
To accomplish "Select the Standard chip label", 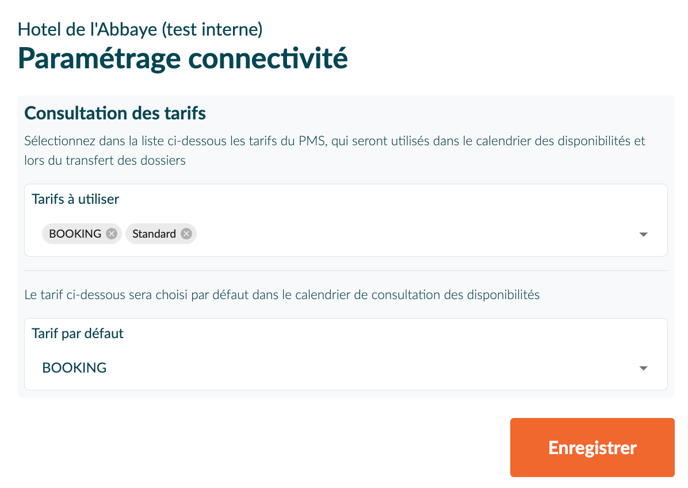I will click(154, 234).
